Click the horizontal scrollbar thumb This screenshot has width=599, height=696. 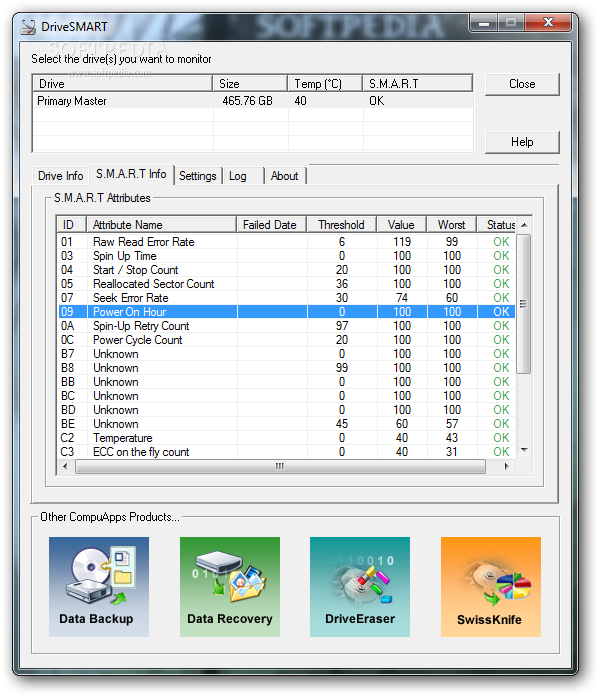(x=280, y=466)
